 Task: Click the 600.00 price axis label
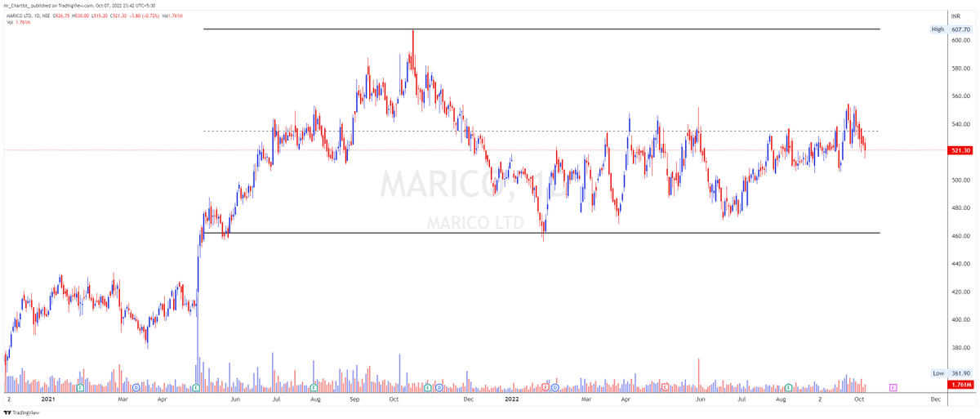[x=960, y=40]
